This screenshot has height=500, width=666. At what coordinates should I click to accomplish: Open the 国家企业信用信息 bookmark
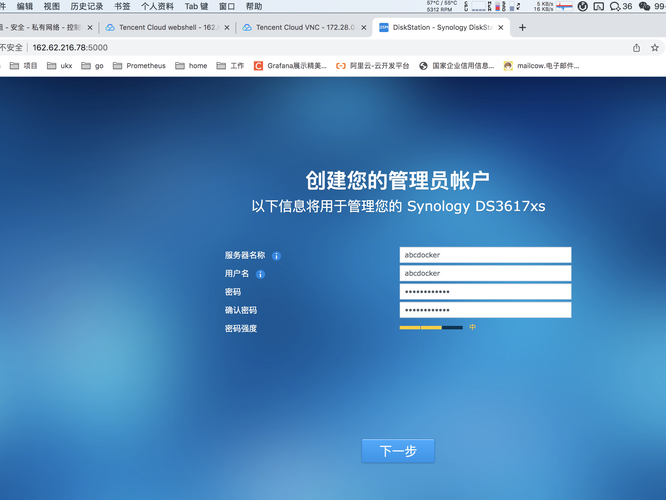[x=457, y=66]
